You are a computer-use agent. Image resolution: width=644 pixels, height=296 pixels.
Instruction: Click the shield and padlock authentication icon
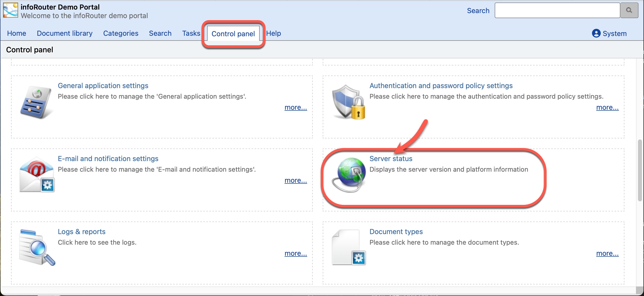point(348,102)
